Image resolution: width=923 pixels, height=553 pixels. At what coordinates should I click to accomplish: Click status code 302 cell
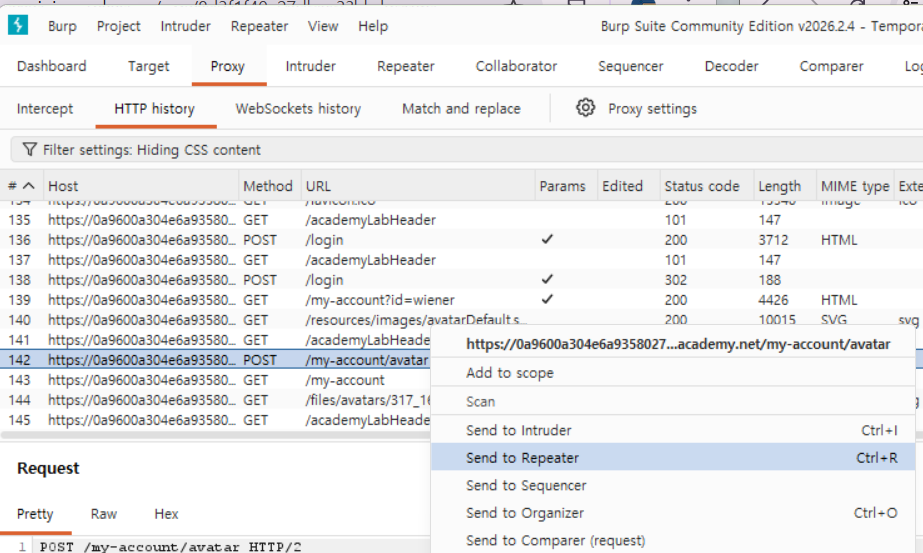[676, 280]
